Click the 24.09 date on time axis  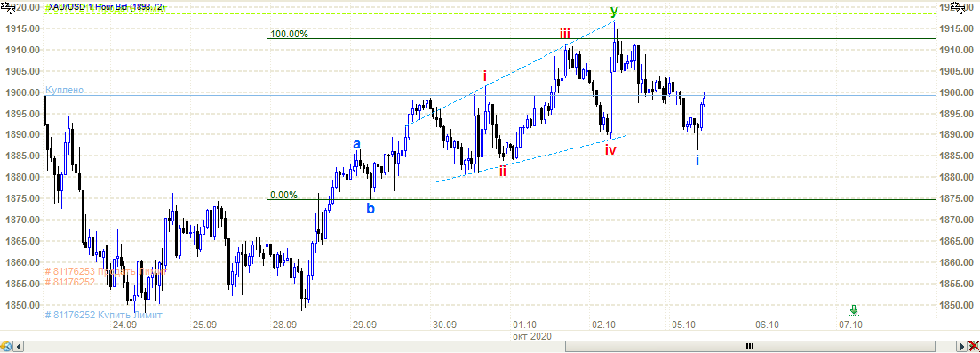click(x=124, y=325)
